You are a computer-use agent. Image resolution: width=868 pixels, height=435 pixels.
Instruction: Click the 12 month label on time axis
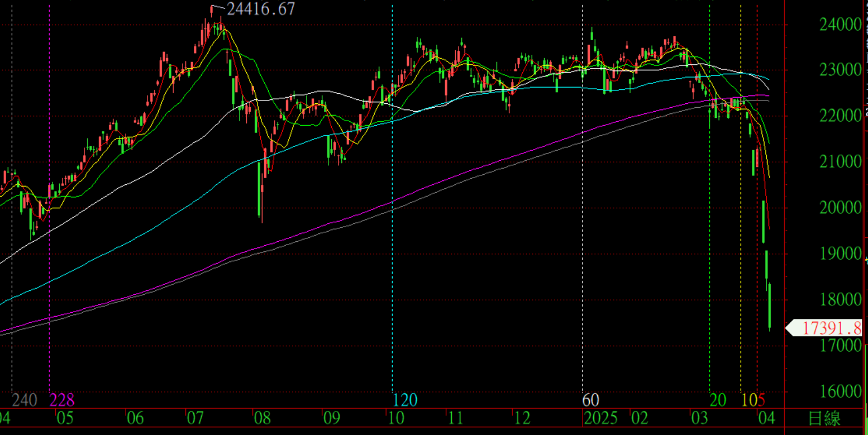[x=522, y=418]
